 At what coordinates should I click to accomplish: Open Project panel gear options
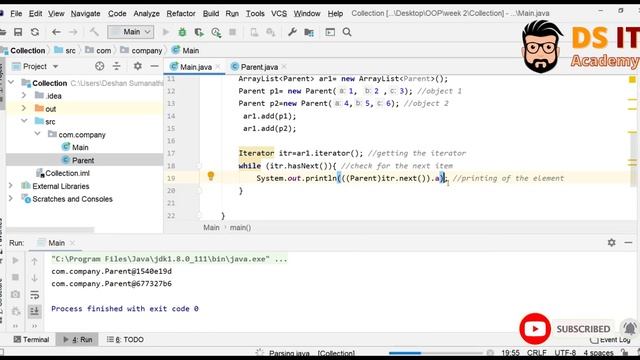point(138,66)
